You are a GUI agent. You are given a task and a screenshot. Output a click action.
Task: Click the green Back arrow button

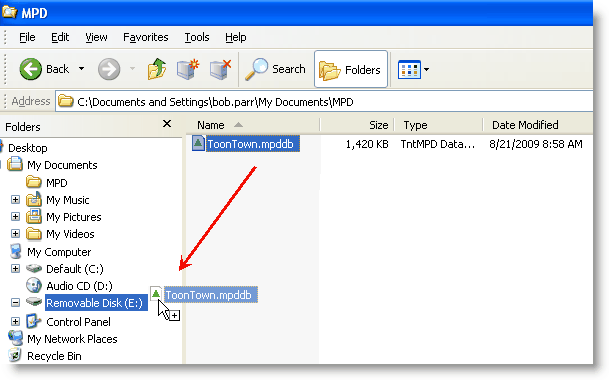point(30,69)
